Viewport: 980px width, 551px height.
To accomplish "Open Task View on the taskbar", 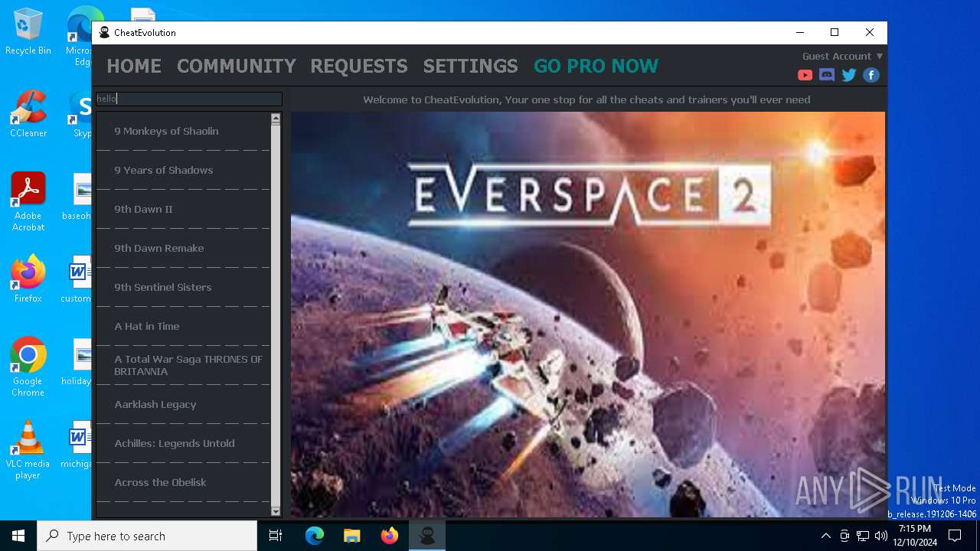I will [276, 536].
